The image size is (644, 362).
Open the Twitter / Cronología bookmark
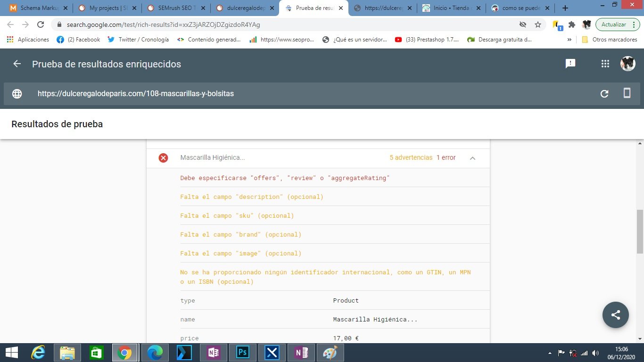(x=138, y=40)
